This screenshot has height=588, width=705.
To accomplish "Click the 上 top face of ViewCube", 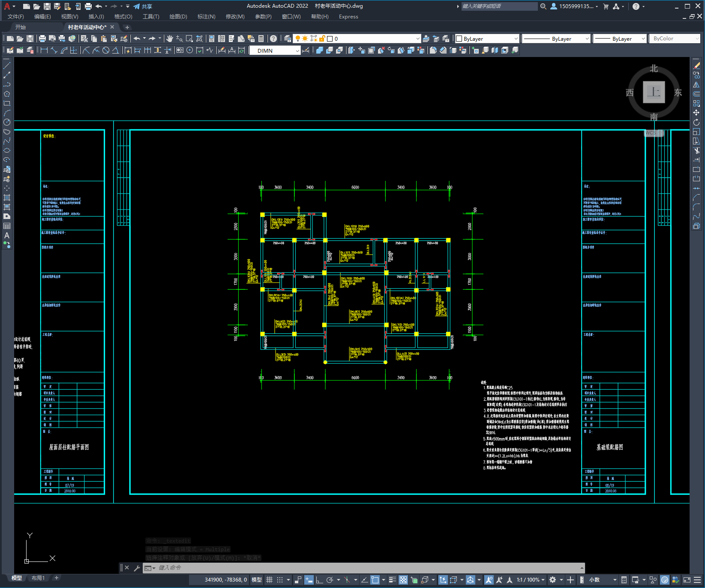I will tap(654, 92).
